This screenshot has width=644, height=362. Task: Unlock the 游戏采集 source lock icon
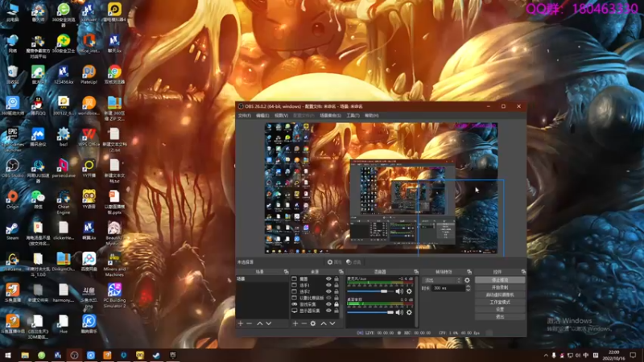click(336, 304)
